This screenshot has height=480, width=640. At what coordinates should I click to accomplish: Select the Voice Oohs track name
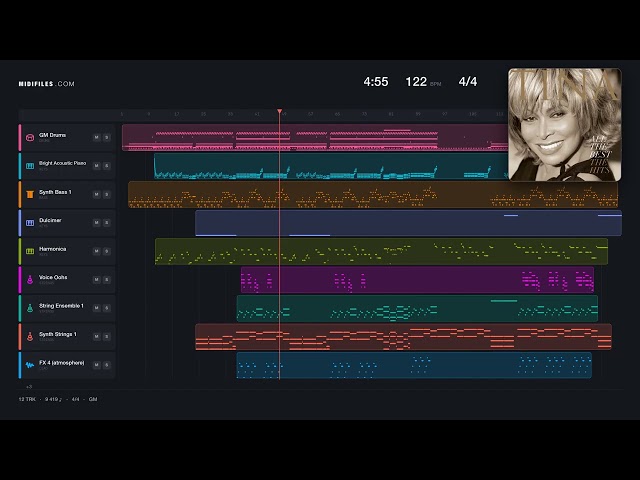click(x=53, y=277)
